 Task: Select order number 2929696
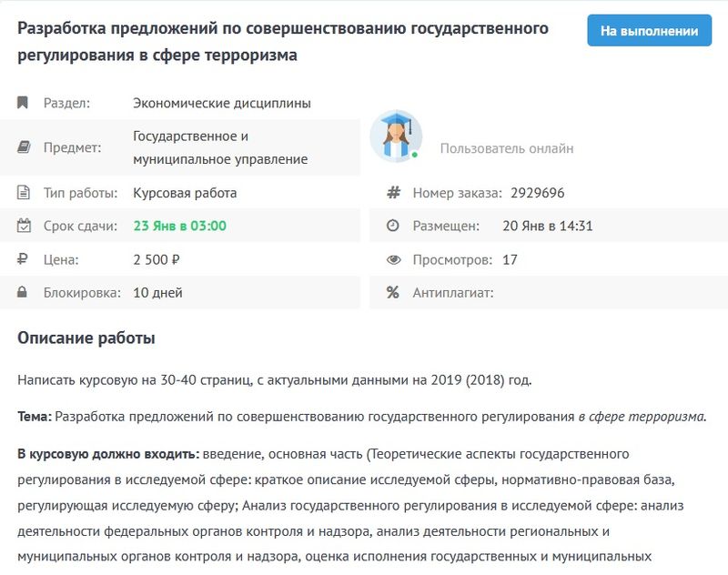click(537, 193)
